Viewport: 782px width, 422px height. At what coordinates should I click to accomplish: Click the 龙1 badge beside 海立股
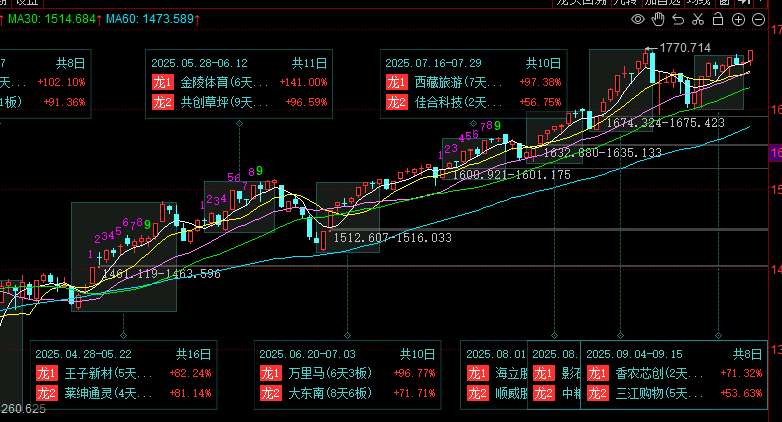click(x=478, y=373)
